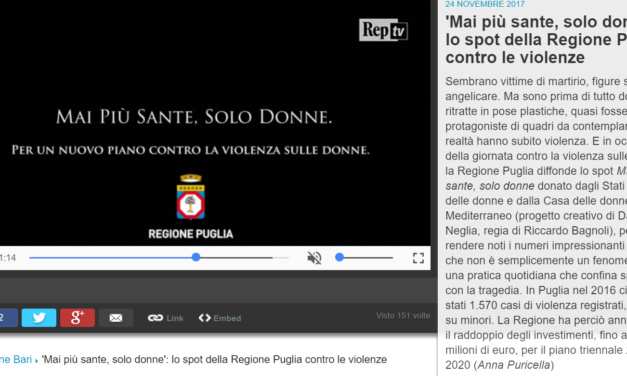Click the author name Anna Puricella
The height and width of the screenshot is (376, 627).
pyautogui.click(x=514, y=365)
